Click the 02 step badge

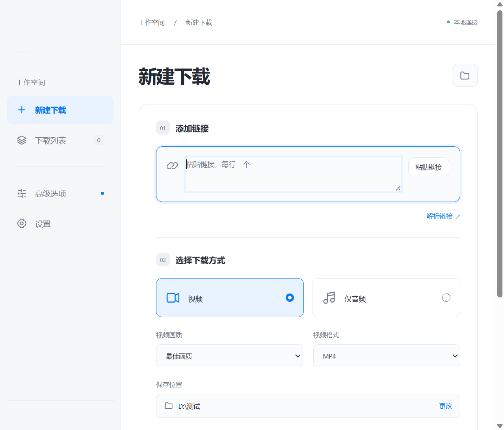tap(163, 260)
